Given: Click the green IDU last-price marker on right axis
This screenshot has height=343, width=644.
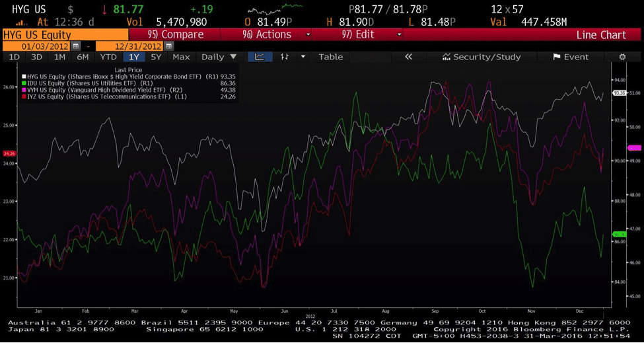Looking at the screenshot, I should pyautogui.click(x=620, y=234).
